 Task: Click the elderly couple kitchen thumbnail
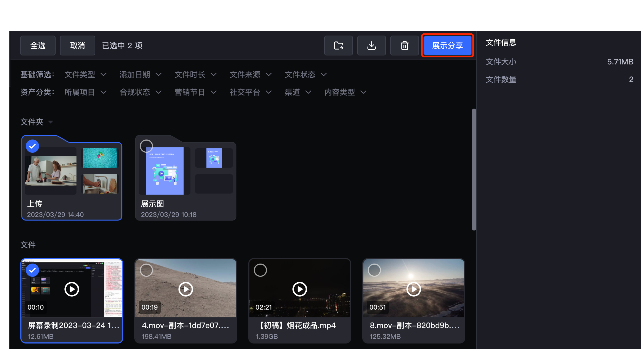point(51,171)
